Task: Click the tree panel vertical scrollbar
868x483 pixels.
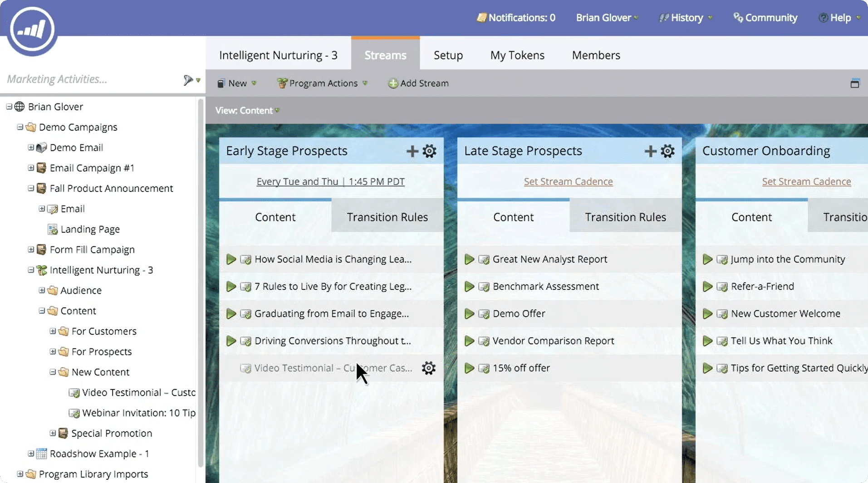Action: tap(201, 281)
